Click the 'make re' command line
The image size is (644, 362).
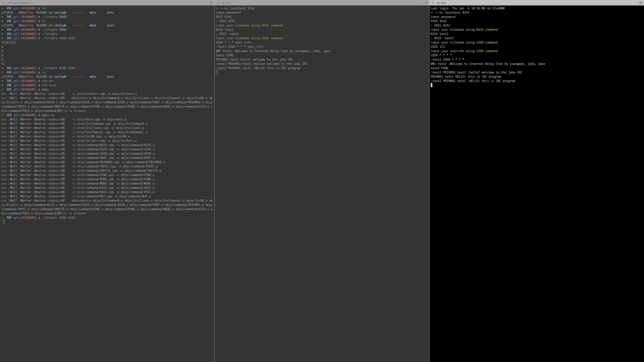coord(48,115)
